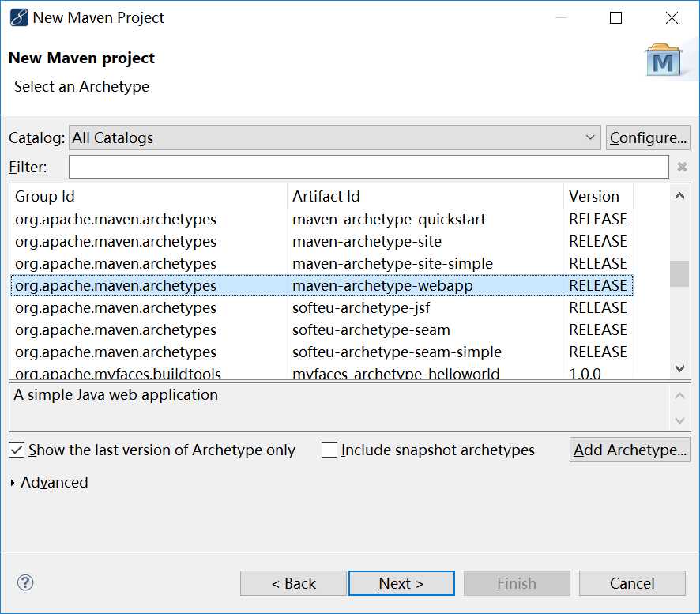Click the Maven wizard banner icon

pos(664,62)
